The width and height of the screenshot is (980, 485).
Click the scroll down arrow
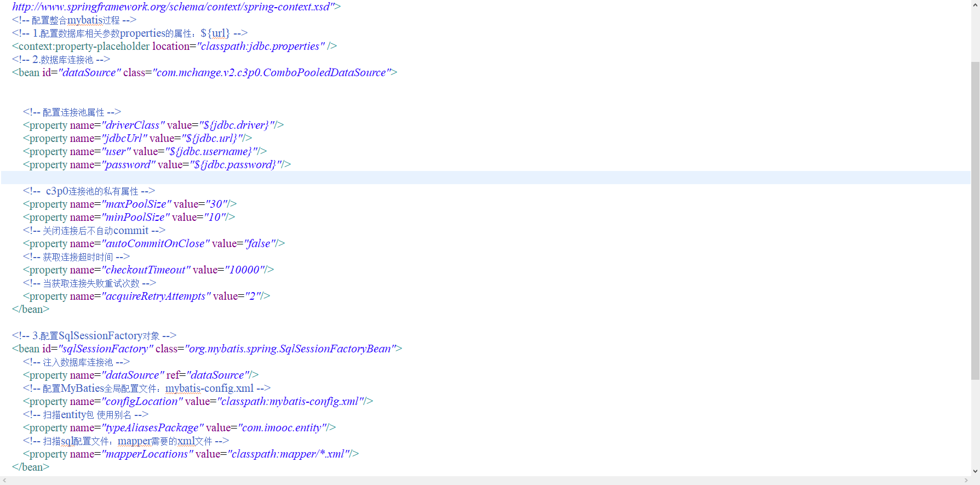pos(975,471)
